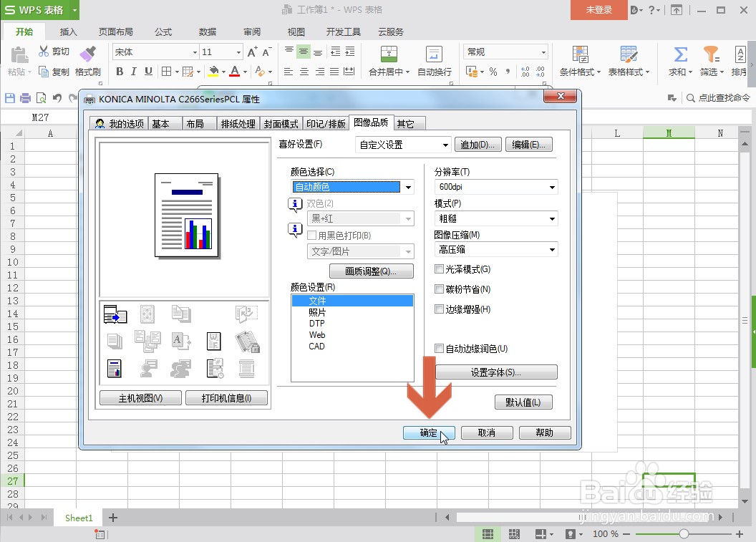
Task: Click the Cut scissors icon
Action: [44, 51]
